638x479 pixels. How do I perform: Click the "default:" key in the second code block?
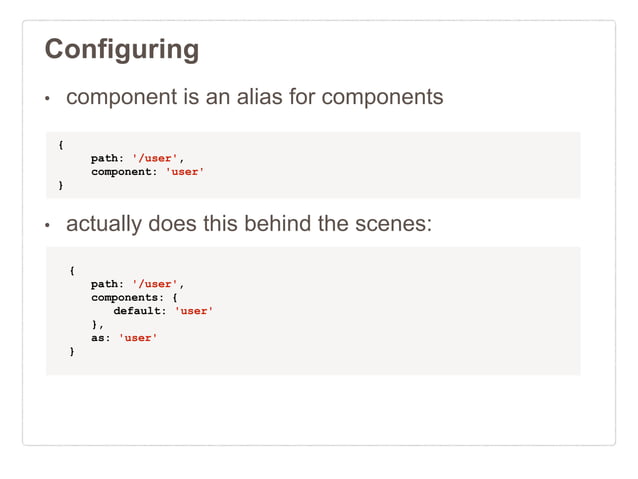pos(140,311)
